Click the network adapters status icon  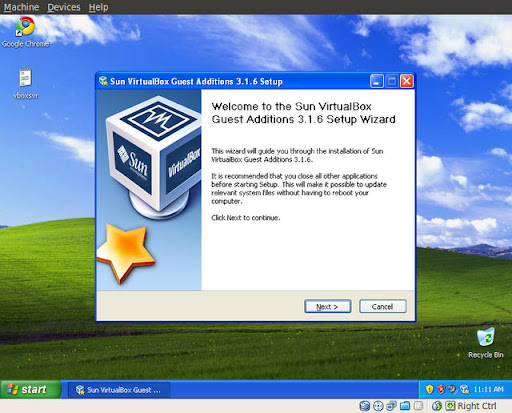(391, 406)
